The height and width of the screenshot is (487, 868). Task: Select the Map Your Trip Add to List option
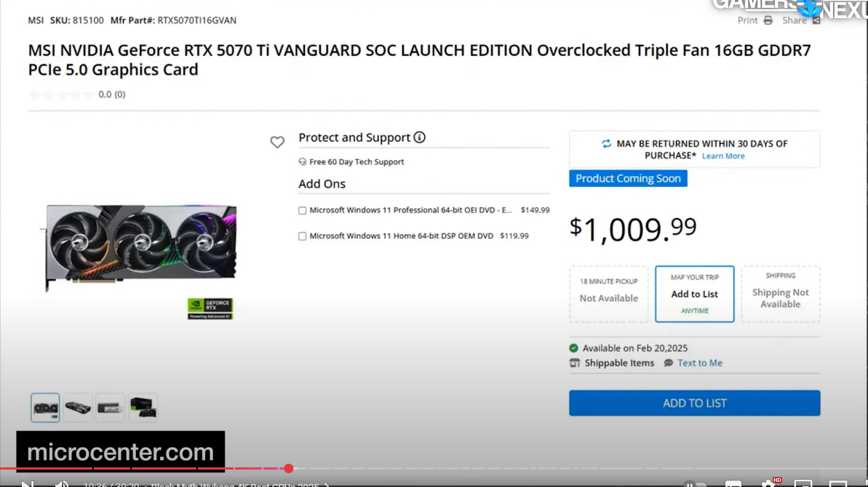(695, 294)
